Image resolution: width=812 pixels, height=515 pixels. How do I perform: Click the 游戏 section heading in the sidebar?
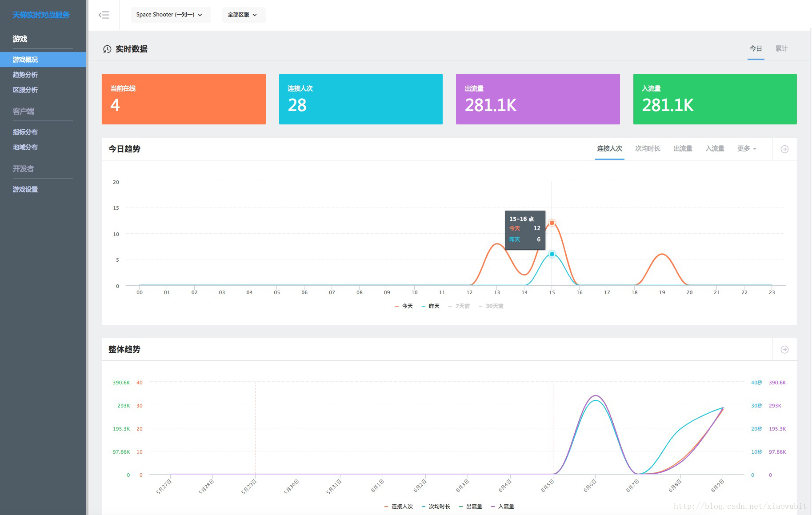[x=20, y=39]
